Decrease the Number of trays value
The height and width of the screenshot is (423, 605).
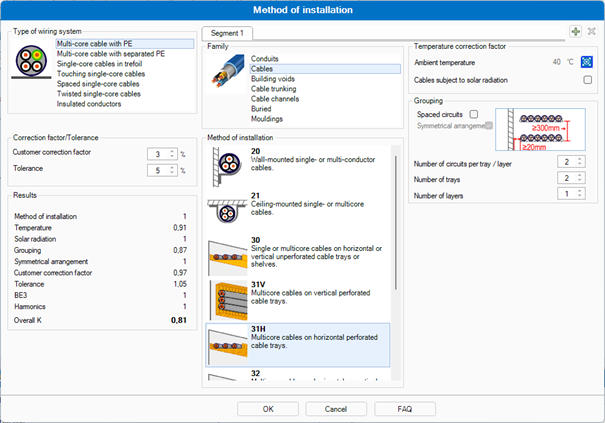(x=578, y=180)
